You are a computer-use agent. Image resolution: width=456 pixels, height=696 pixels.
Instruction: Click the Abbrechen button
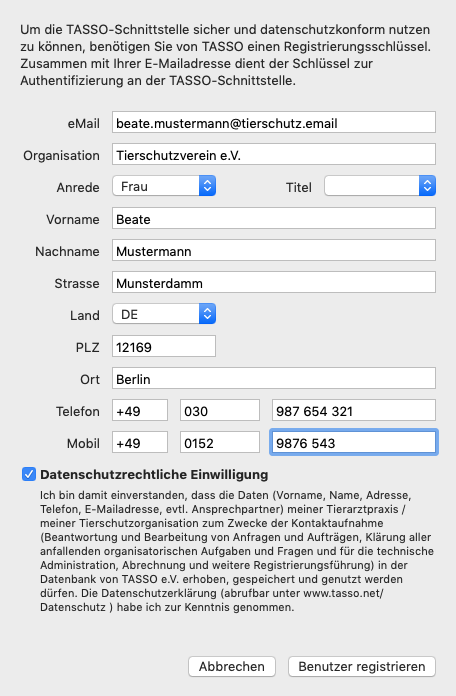click(232, 666)
